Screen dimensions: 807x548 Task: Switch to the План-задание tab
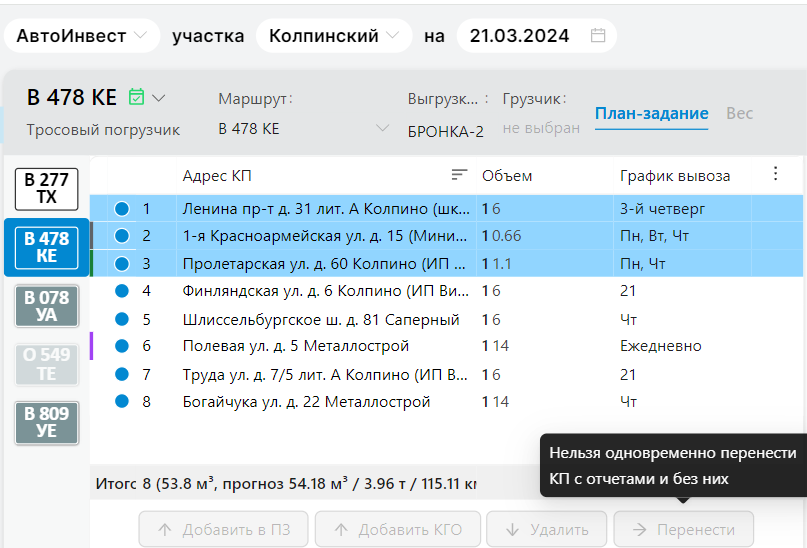pyautogui.click(x=651, y=114)
